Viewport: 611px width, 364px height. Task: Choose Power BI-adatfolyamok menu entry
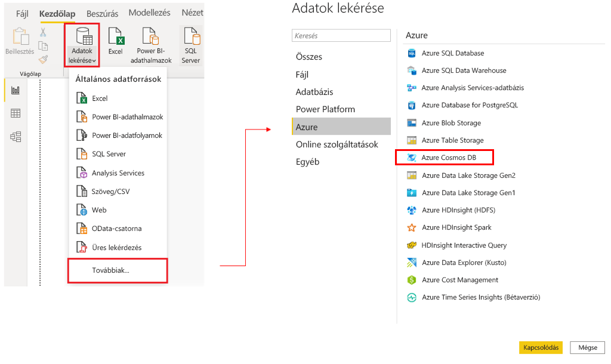(118, 135)
